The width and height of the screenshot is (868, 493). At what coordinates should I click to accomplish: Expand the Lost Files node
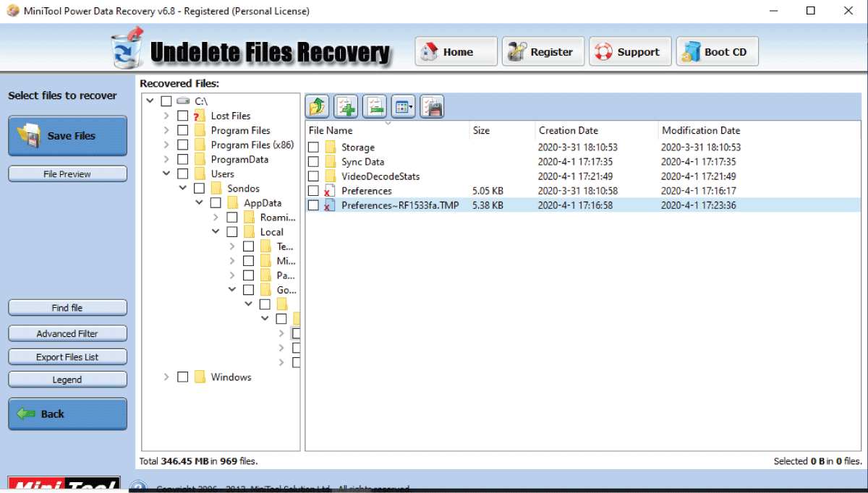coord(166,116)
